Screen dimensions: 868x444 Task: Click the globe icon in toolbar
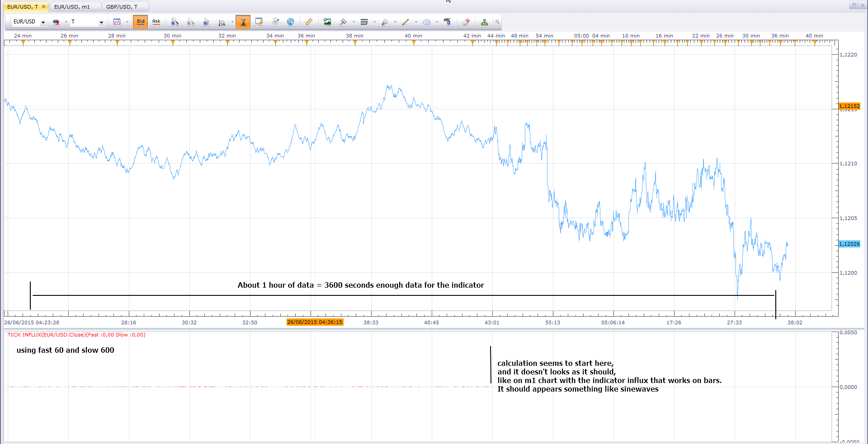[x=291, y=22]
